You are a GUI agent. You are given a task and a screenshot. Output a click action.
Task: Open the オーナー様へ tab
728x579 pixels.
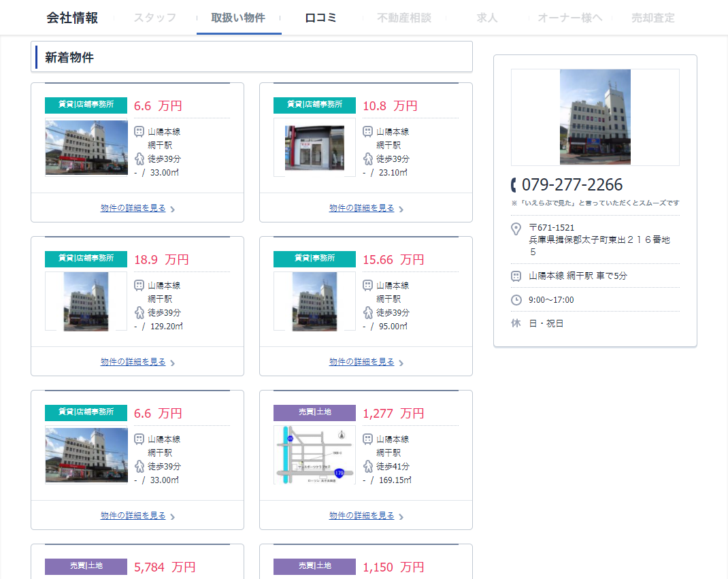click(x=570, y=18)
